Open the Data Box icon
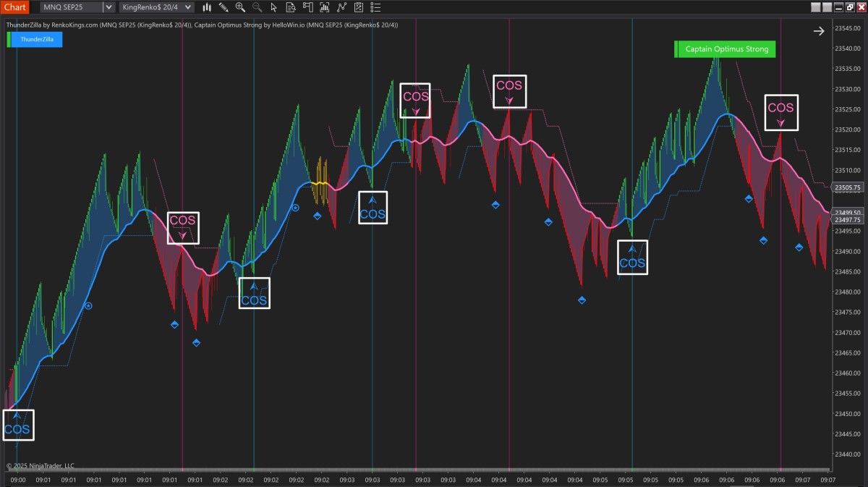Screen dimensions: 868x487 [x=290, y=7]
